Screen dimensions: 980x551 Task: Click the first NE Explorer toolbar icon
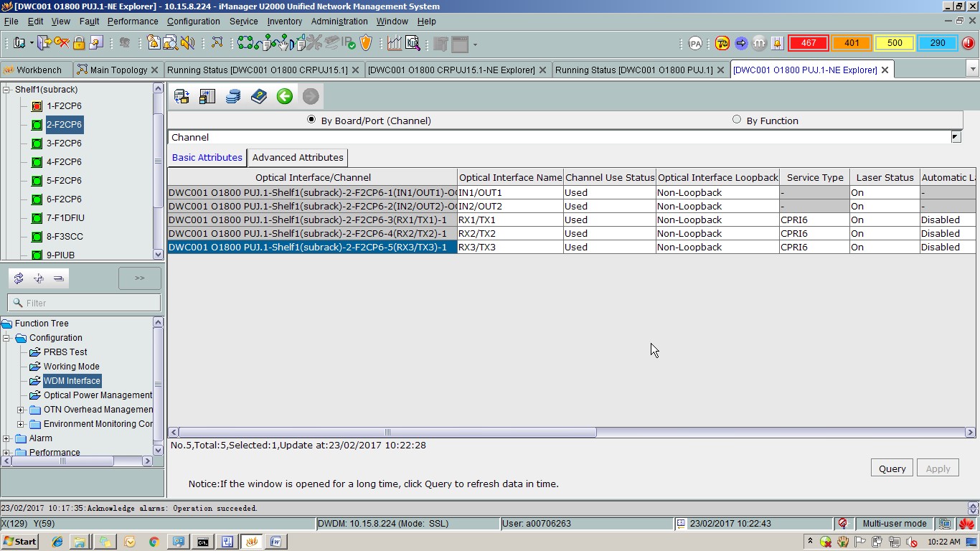pos(182,96)
